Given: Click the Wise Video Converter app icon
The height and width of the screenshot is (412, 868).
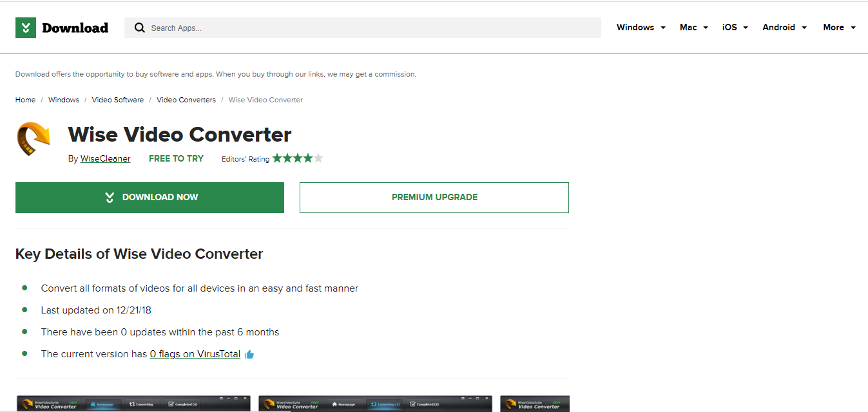Looking at the screenshot, I should coord(34,138).
